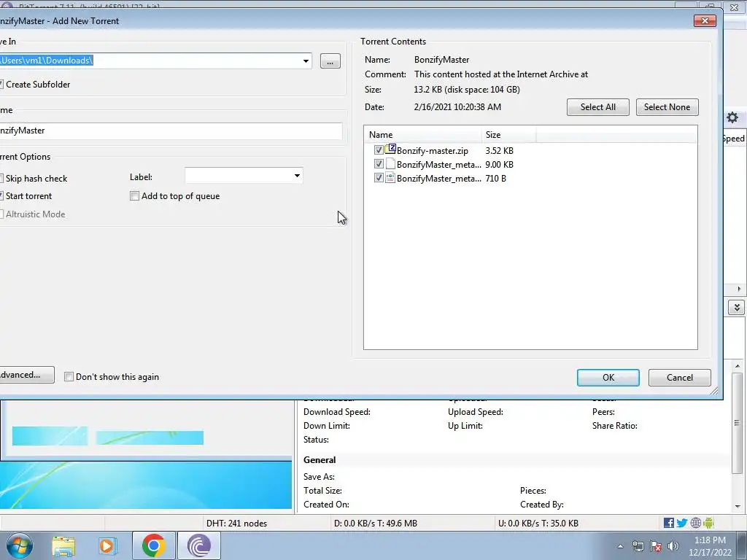Click the detail pane scroll up arrow
Viewport: 747px width, 560px height.
point(738,366)
